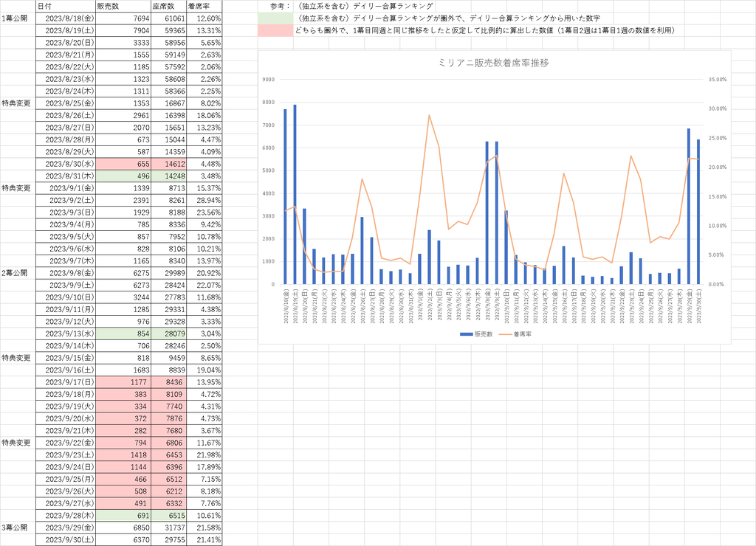Viewport: 756px width, 546px height.
Task: Select green-highlighted sales cell 854
Action: (x=123, y=334)
